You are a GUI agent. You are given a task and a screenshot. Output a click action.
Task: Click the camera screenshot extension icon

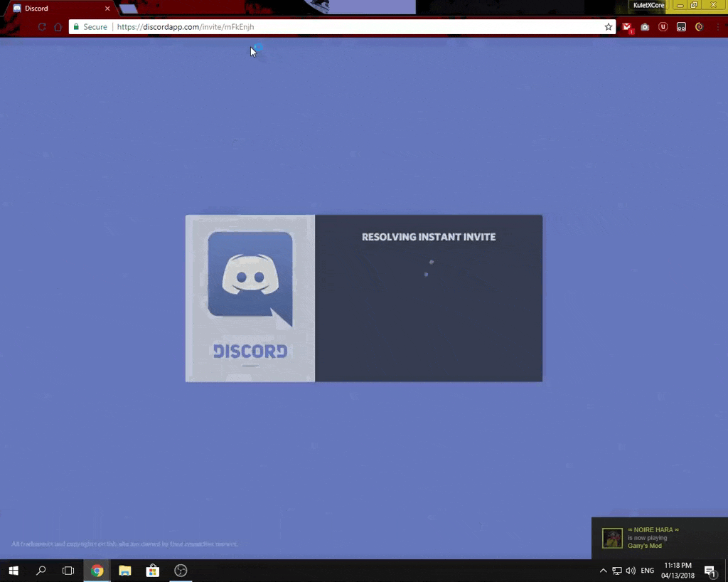(645, 27)
